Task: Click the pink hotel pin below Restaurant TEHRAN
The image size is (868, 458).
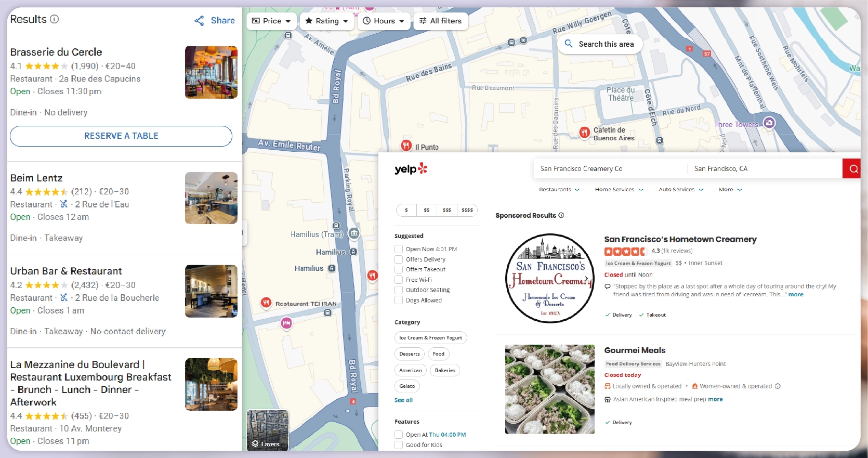Action: pos(286,323)
